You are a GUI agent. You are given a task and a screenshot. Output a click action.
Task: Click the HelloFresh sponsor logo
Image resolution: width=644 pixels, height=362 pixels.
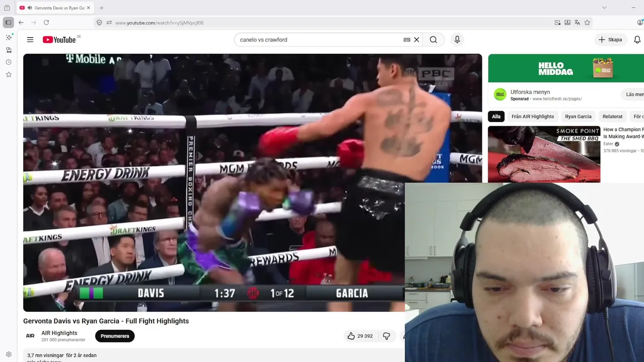[500, 94]
